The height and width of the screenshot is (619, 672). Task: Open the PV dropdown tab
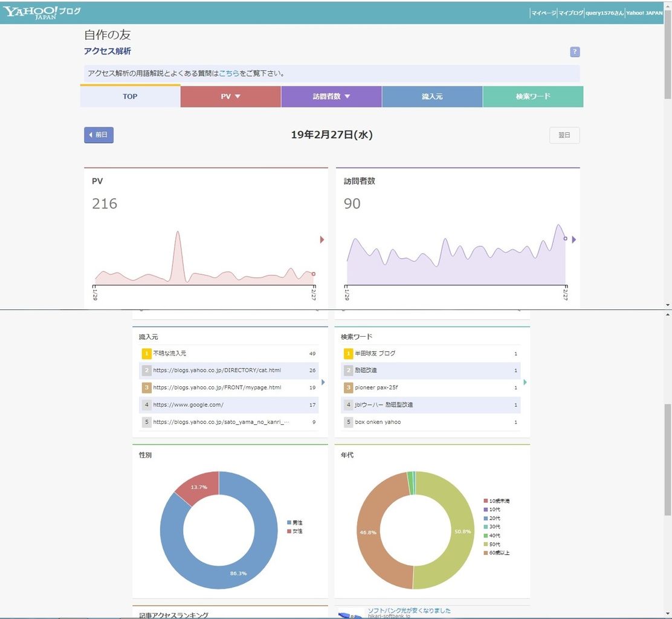pyautogui.click(x=231, y=97)
